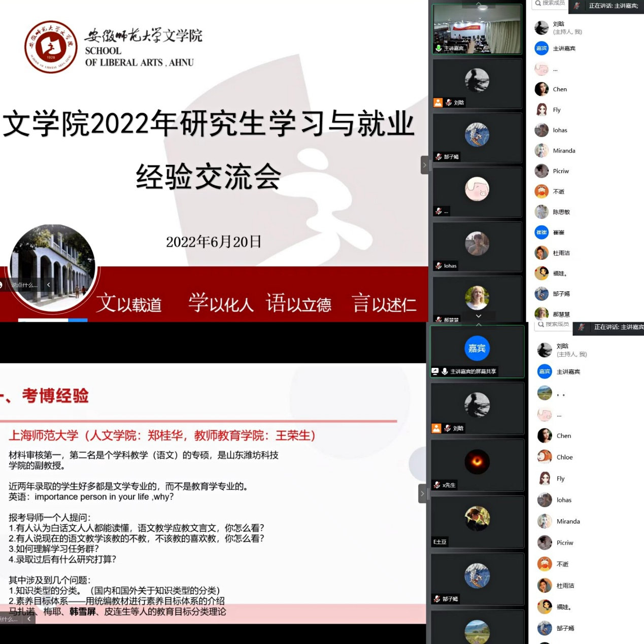The width and height of the screenshot is (644, 644).
Task: Select the blue 崔崔 avatar in member list
Action: pos(541,232)
